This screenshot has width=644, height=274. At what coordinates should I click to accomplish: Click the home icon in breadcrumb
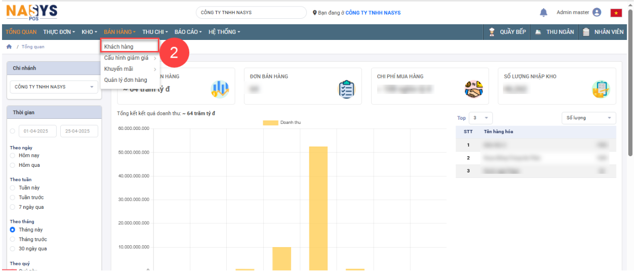coord(9,47)
